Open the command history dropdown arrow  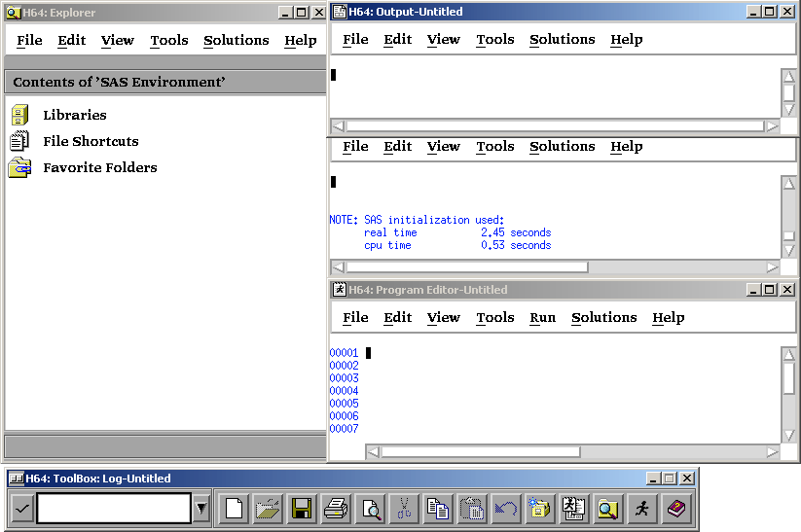201,509
